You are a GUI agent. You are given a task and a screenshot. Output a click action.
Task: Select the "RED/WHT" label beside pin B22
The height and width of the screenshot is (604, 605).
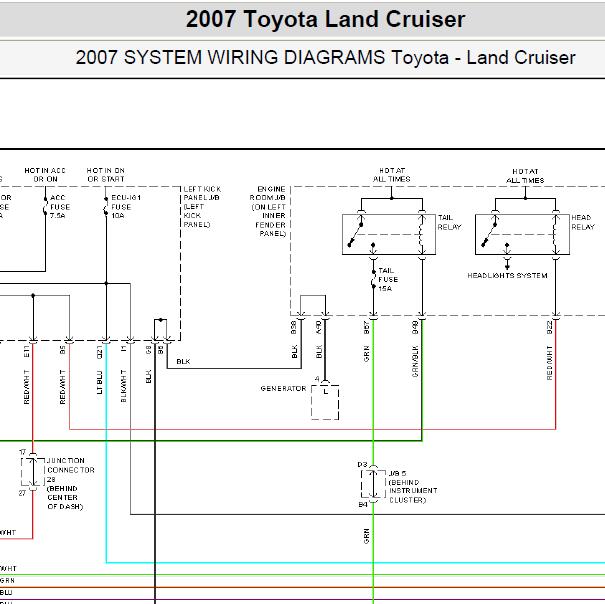pos(549,363)
